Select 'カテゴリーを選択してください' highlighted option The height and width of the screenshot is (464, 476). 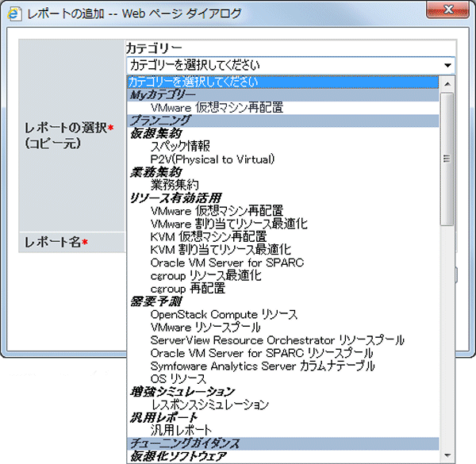(x=283, y=82)
